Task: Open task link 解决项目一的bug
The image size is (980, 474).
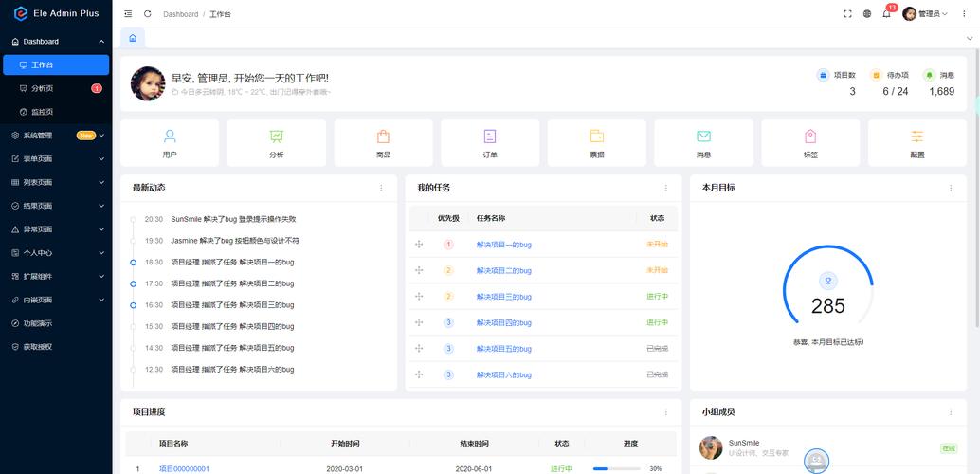Action: (x=503, y=245)
